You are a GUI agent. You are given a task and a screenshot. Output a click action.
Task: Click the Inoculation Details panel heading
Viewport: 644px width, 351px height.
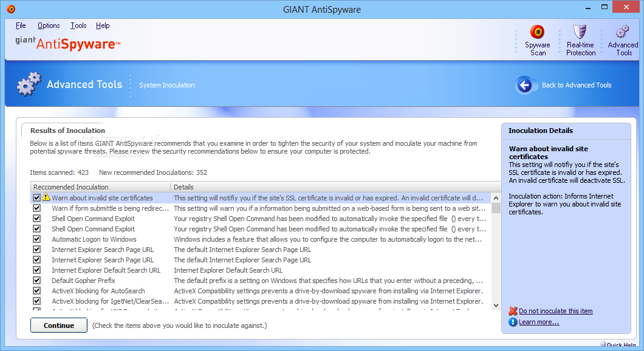(541, 131)
